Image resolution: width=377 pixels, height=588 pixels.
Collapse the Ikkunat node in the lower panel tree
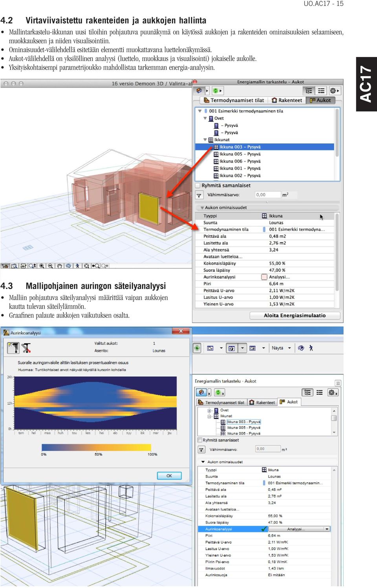[x=209, y=416]
